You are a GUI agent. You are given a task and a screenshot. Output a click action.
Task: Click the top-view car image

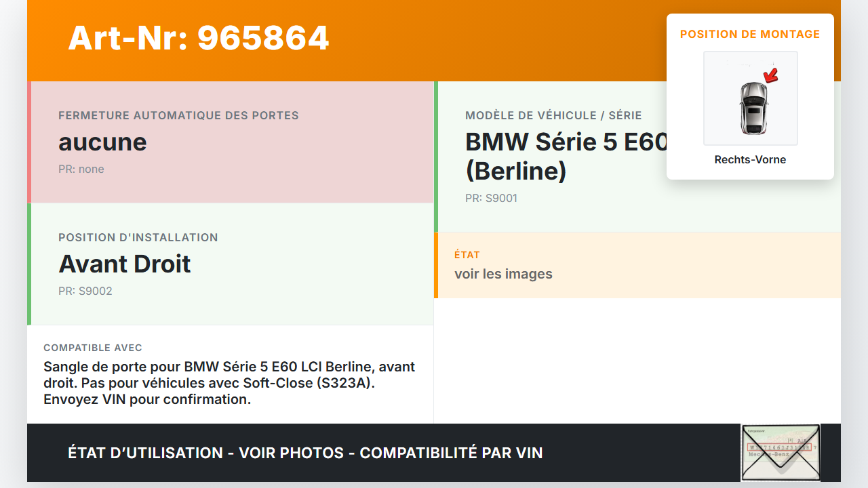(x=753, y=107)
